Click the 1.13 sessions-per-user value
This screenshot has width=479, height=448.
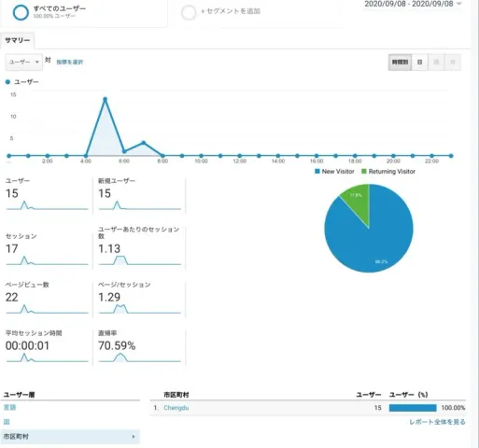109,249
